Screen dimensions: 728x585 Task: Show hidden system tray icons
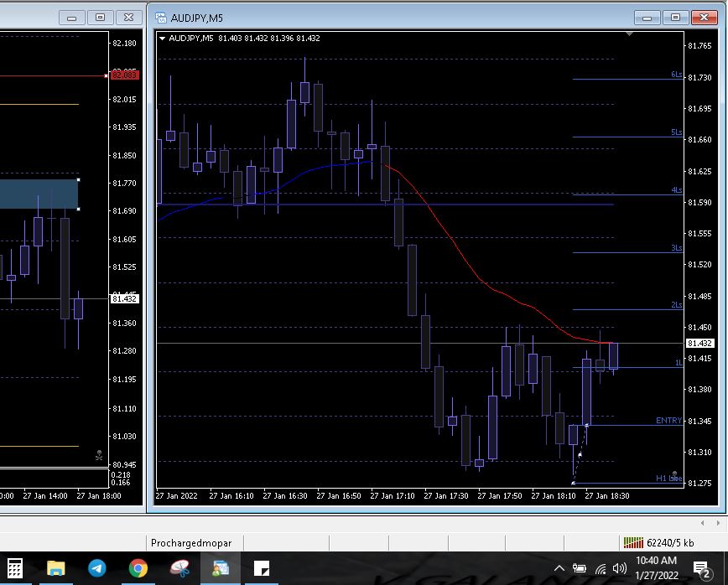click(559, 568)
